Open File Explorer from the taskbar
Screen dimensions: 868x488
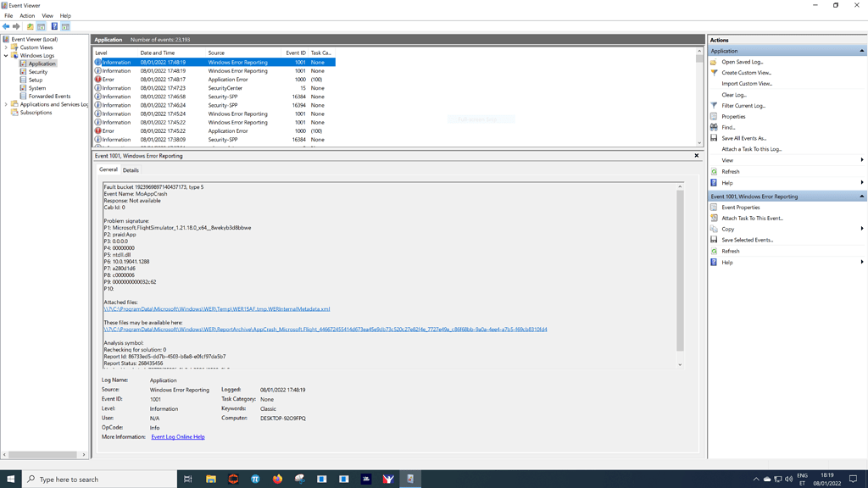pos(211,480)
